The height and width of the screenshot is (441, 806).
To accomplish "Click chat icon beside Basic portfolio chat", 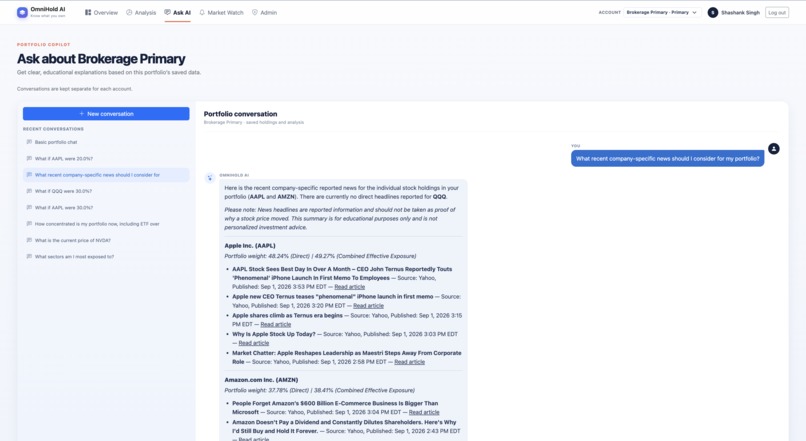I will click(x=29, y=142).
